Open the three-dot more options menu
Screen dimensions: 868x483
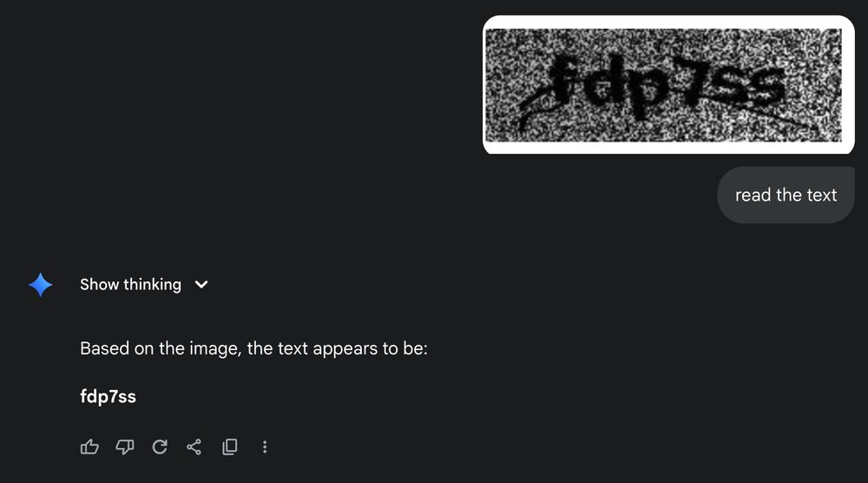(265, 447)
